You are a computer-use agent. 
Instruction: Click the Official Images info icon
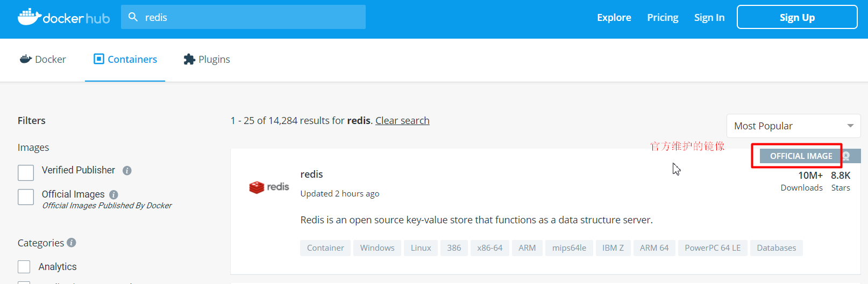113,194
